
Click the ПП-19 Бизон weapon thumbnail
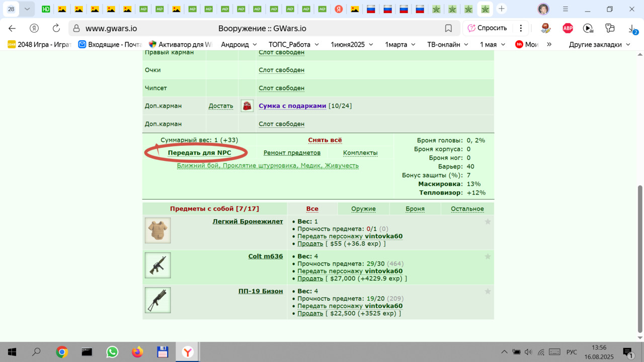[157, 300]
